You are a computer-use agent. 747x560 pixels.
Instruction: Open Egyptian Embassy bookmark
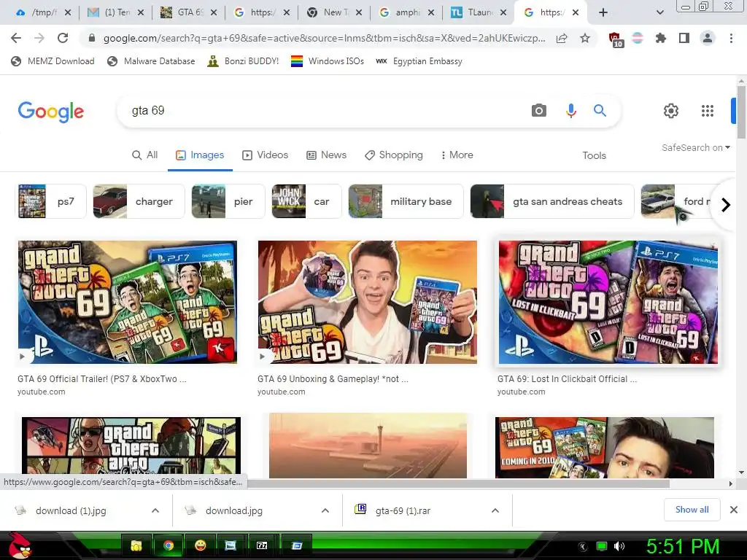pos(419,61)
